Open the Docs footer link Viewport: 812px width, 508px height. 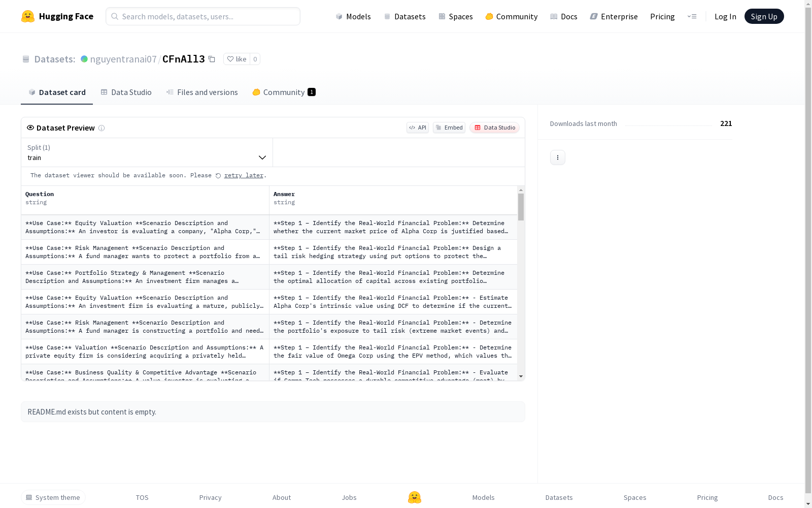point(776,497)
